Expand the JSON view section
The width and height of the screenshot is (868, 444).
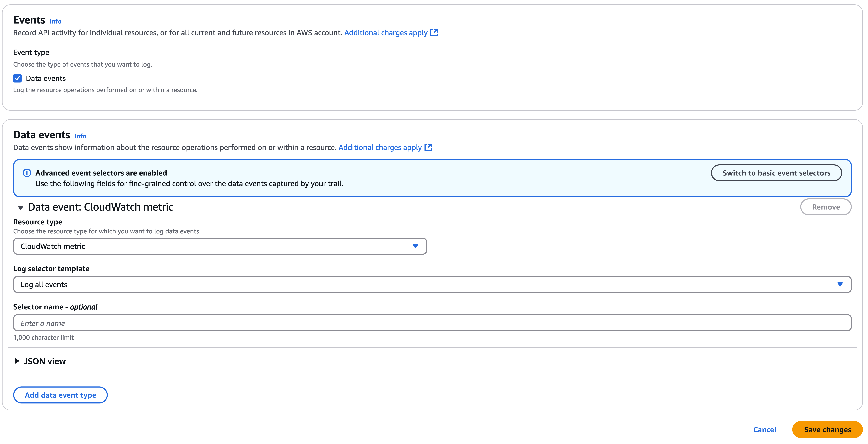tap(45, 361)
